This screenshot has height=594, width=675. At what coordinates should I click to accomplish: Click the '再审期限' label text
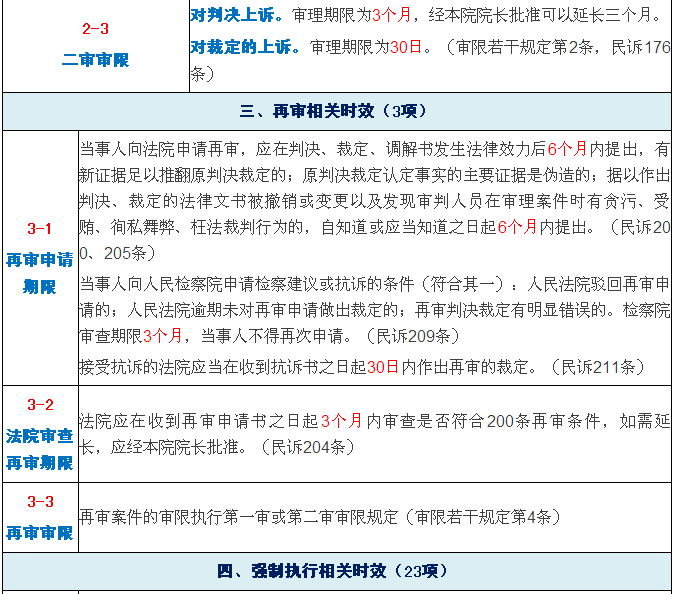[x=40, y=463]
